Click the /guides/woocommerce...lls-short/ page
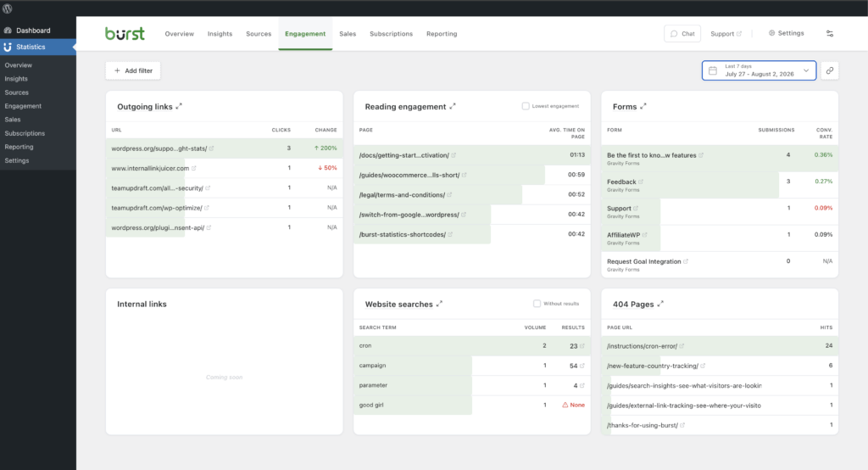Viewport: 868px width, 470px height. tap(409, 175)
